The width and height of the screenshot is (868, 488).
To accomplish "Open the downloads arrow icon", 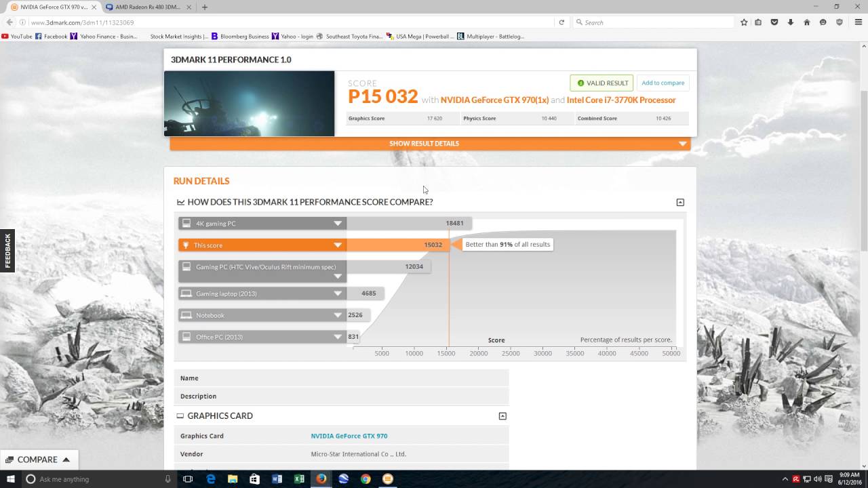I will pos(791,22).
